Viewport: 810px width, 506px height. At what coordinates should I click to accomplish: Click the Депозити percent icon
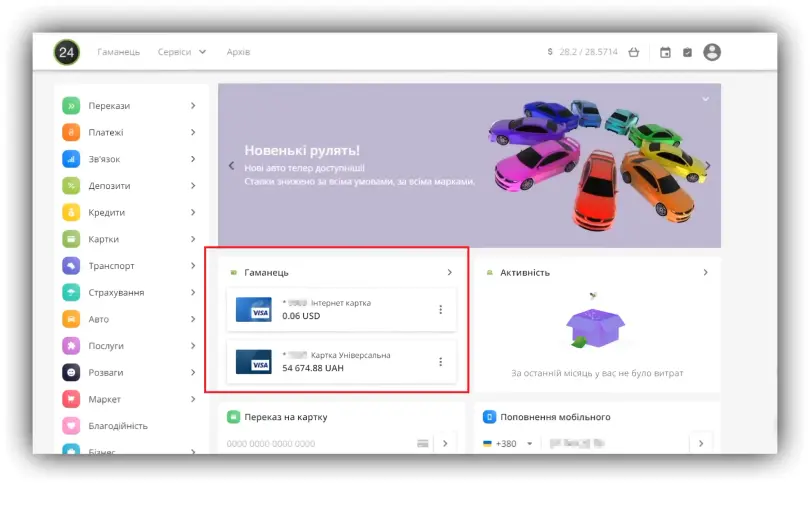click(x=71, y=186)
